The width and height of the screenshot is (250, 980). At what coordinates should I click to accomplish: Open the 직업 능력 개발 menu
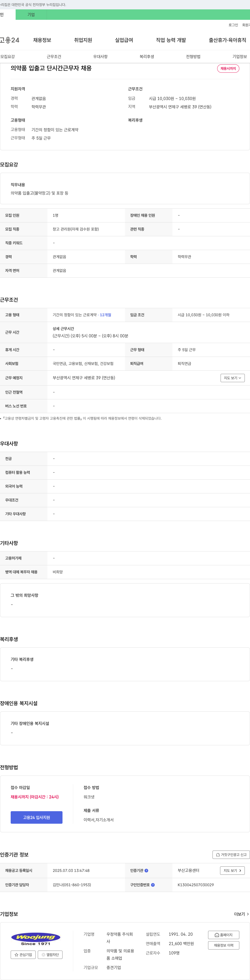coord(171,40)
